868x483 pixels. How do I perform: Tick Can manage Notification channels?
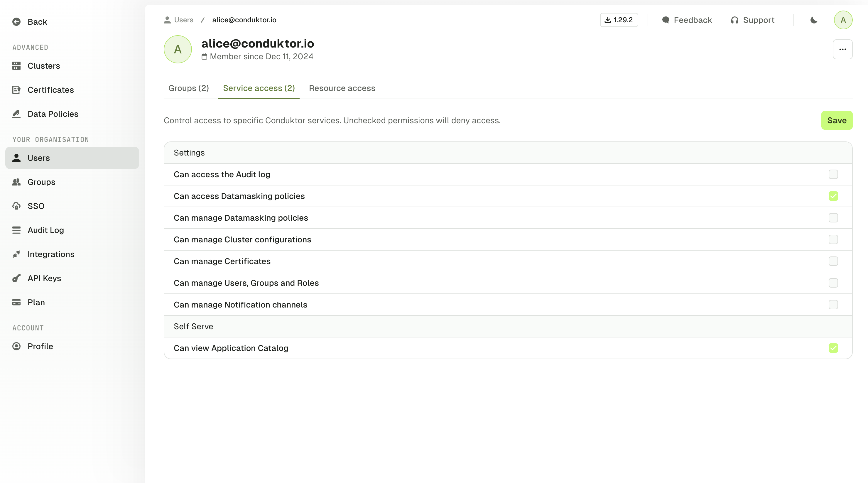point(833,305)
